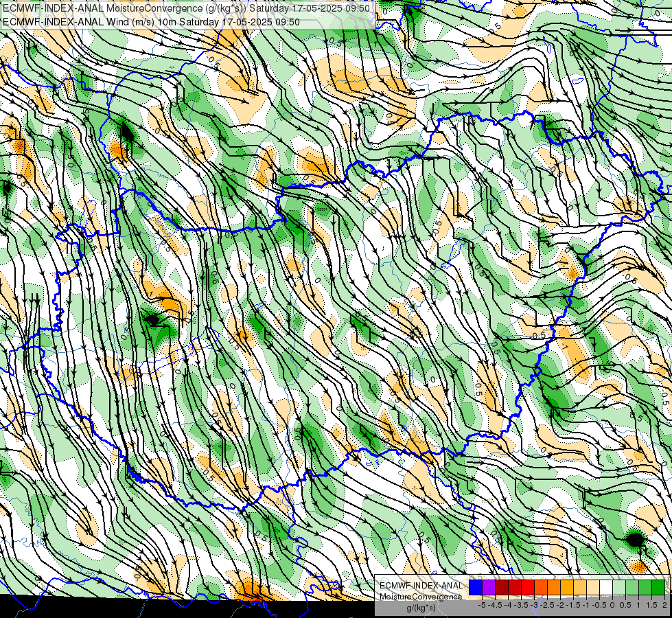Pick the bright red swatch between -3.5 and -3
The image size is (672, 618).
528,588
